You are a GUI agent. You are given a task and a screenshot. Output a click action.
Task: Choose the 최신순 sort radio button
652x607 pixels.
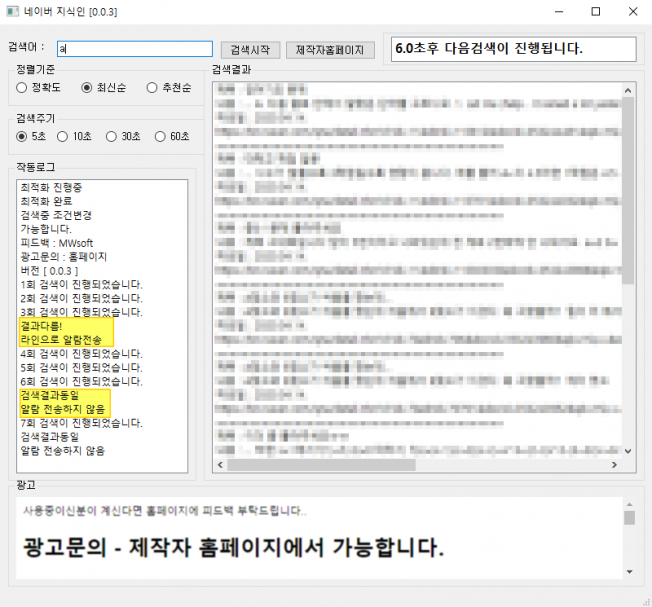pyautogui.click(x=87, y=88)
